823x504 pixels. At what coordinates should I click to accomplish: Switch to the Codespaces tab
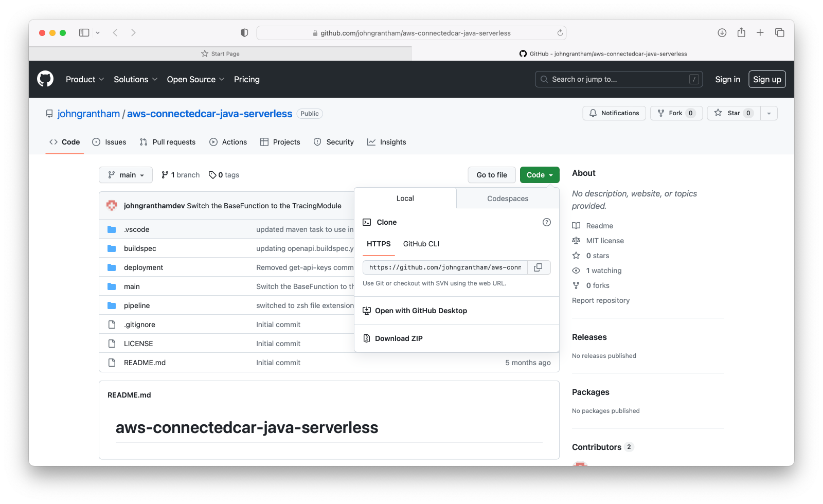tap(508, 199)
